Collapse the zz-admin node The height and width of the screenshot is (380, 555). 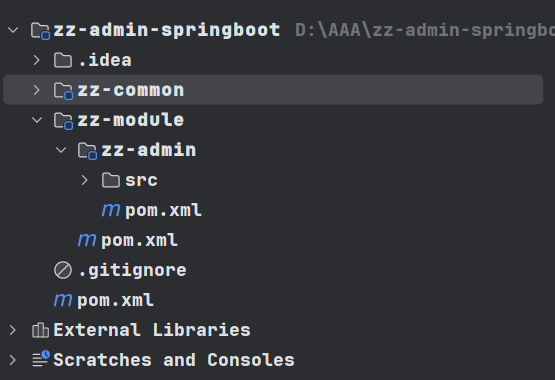[x=61, y=150]
